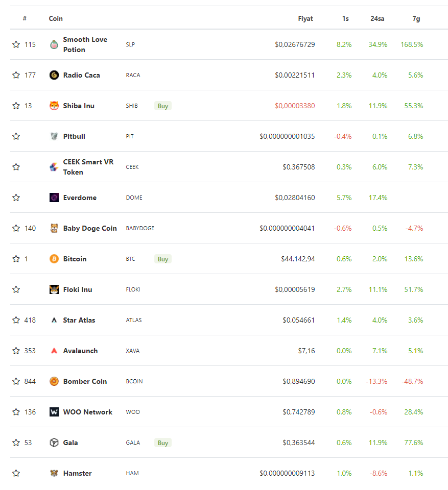Click the Buy button for Gala
The width and height of the screenshot is (448, 490).
click(163, 443)
